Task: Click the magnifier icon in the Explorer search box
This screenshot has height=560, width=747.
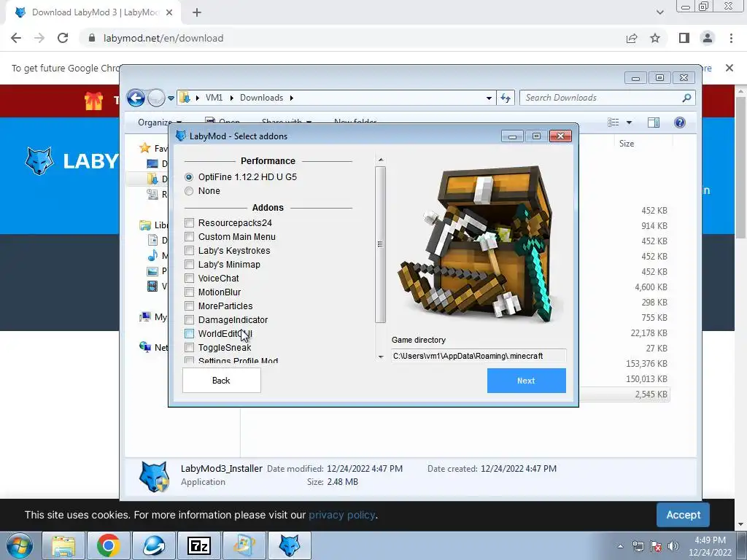Action: [686, 98]
